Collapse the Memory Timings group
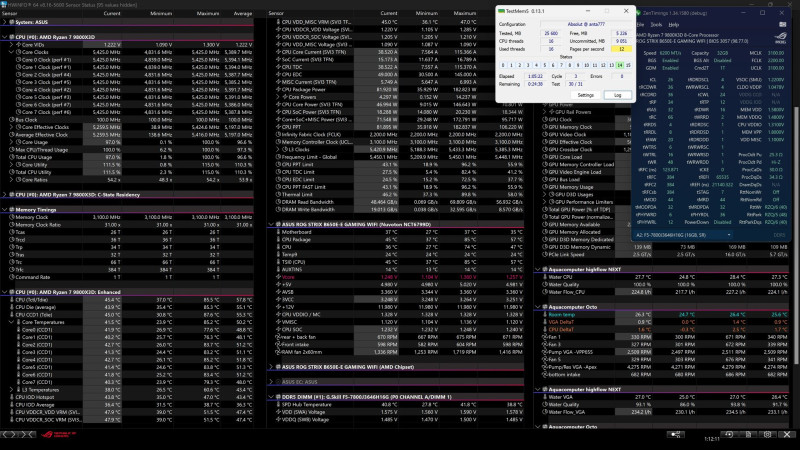 click(x=5, y=210)
